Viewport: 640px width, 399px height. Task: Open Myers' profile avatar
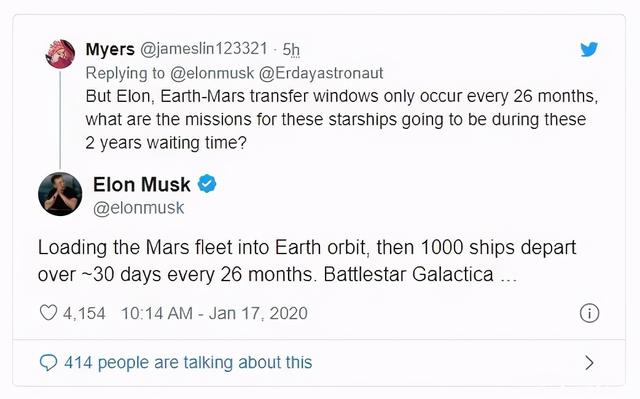pyautogui.click(x=60, y=53)
